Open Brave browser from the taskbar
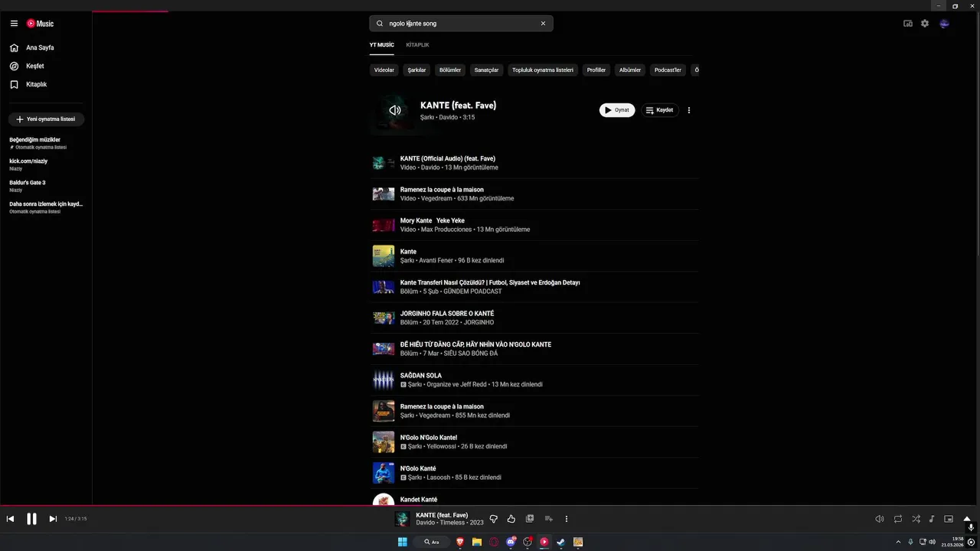 point(460,542)
